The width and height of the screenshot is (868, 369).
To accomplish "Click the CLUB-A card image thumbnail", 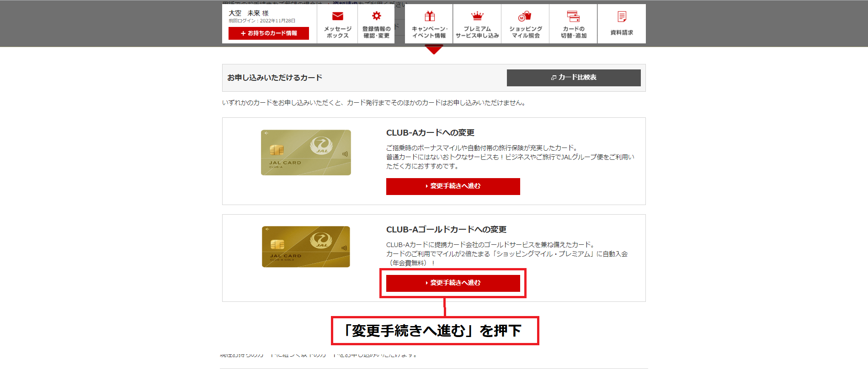I will (306, 153).
